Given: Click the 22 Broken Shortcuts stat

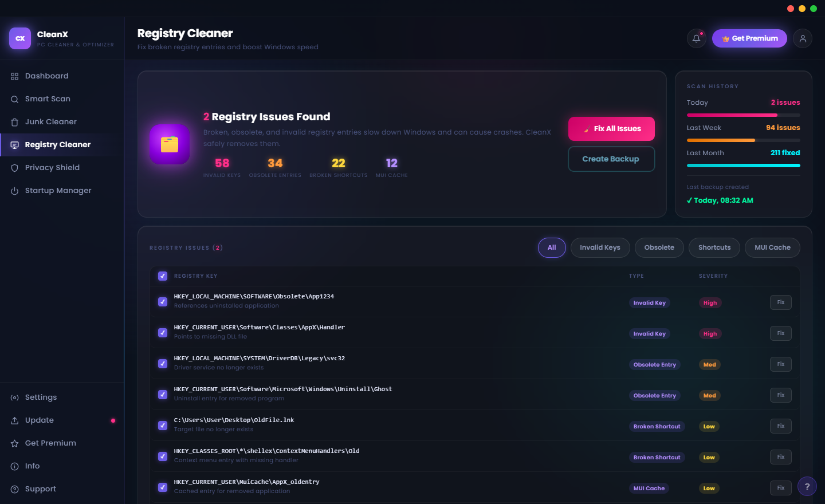Looking at the screenshot, I should [x=339, y=167].
